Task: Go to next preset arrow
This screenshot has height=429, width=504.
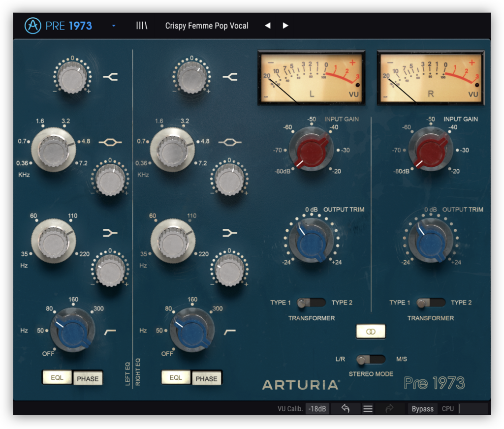Action: pyautogui.click(x=285, y=26)
